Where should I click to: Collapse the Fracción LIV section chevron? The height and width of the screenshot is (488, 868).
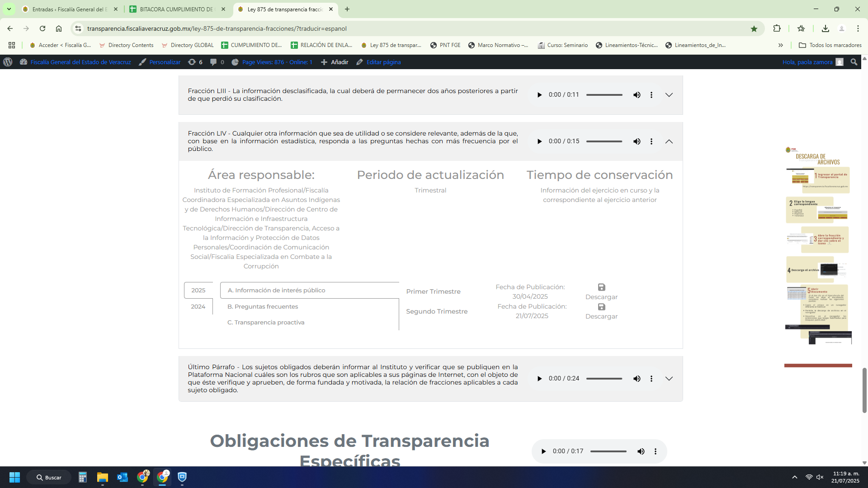pyautogui.click(x=669, y=141)
